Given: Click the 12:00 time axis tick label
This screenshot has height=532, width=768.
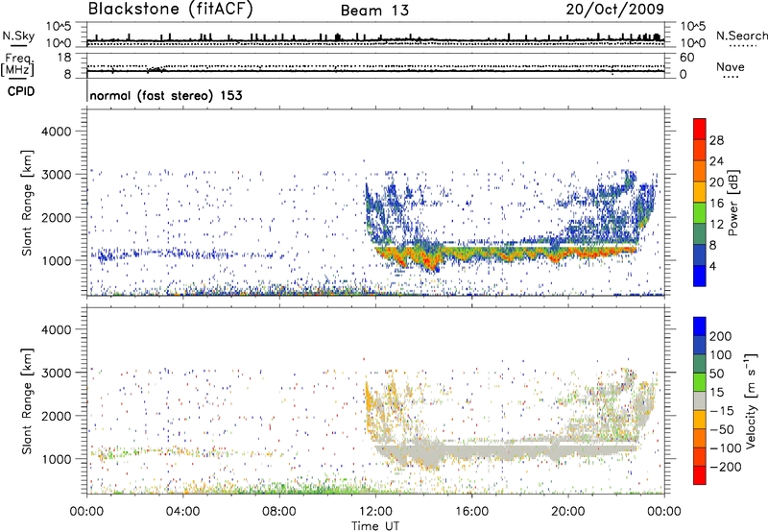Looking at the screenshot, I should click(x=375, y=512).
